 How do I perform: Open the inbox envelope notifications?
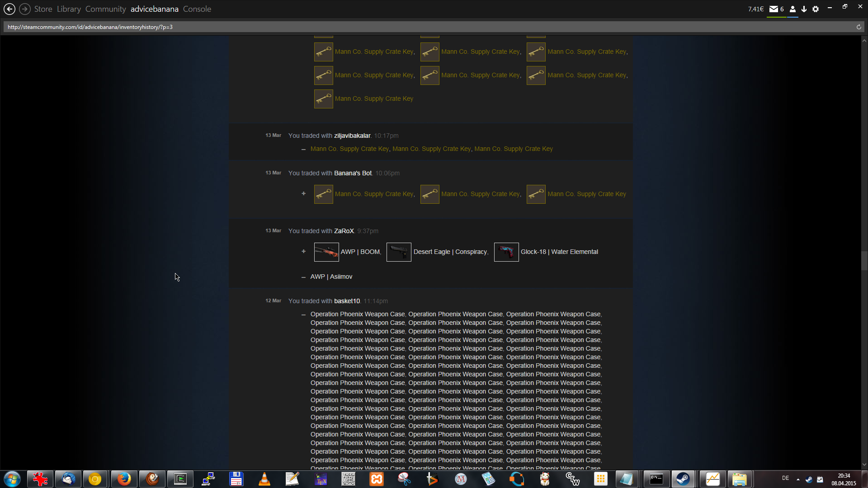click(774, 9)
